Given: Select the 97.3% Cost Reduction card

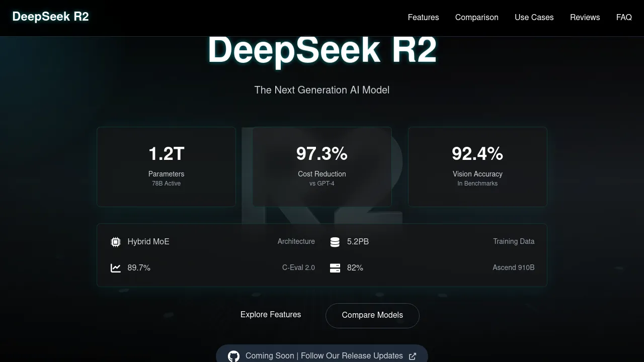Looking at the screenshot, I should pyautogui.click(x=322, y=166).
